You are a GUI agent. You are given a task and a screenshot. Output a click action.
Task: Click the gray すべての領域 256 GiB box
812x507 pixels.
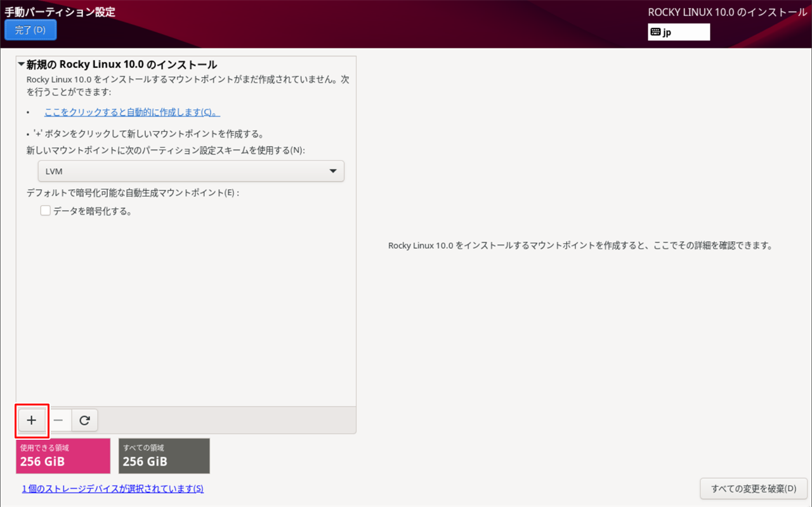tap(164, 456)
